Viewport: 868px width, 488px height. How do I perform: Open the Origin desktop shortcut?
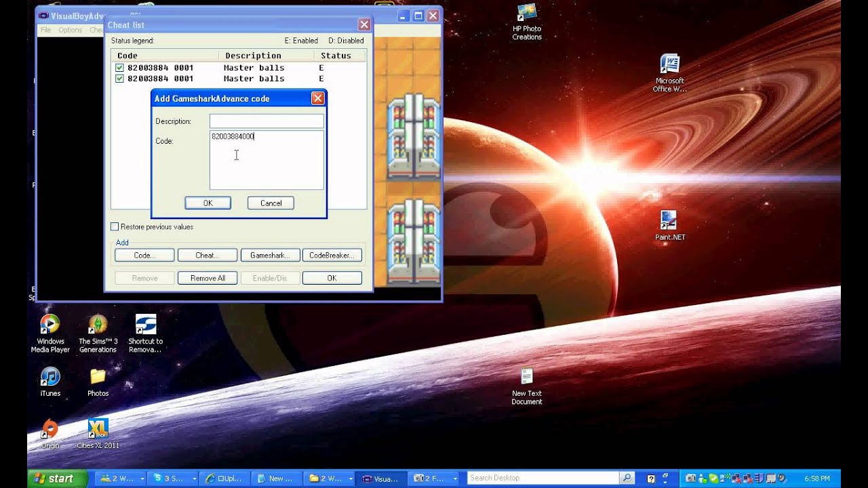[50, 429]
